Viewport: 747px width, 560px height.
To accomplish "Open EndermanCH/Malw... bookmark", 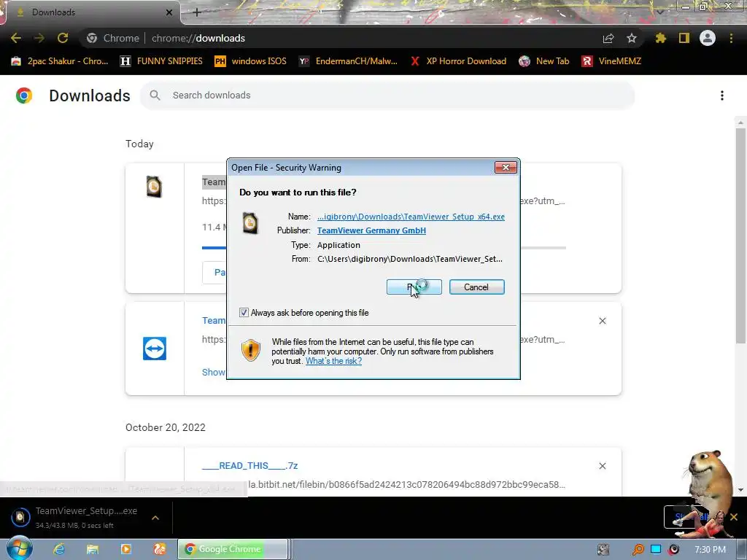I will tap(348, 61).
